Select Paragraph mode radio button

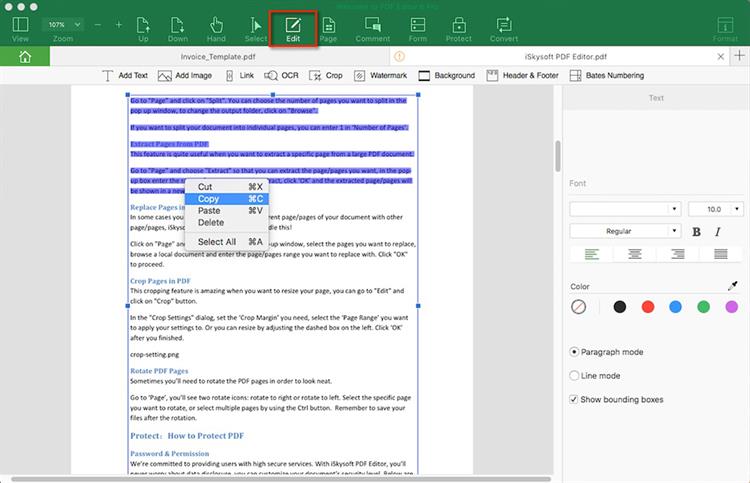click(574, 352)
